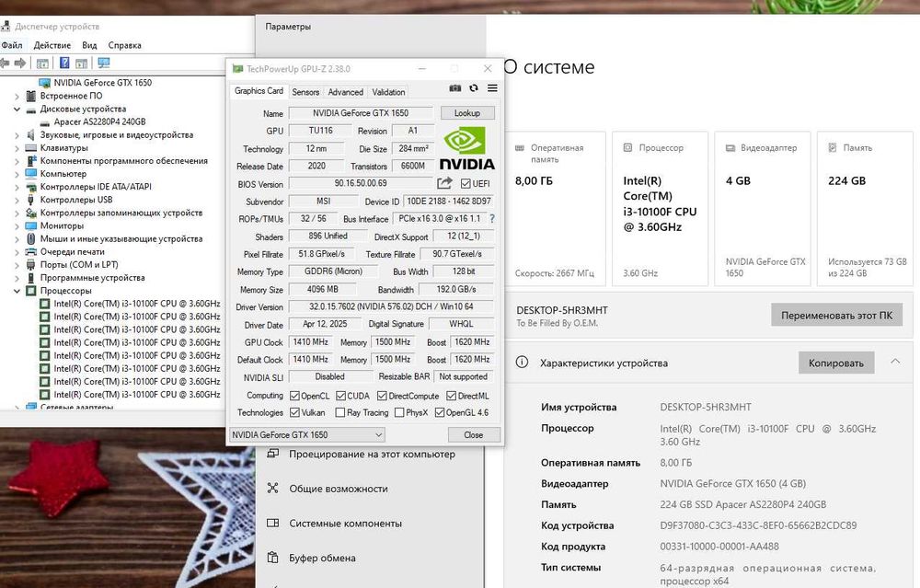This screenshot has width=920, height=588.
Task: Click the Системные компоненты icon
Action: [273, 523]
